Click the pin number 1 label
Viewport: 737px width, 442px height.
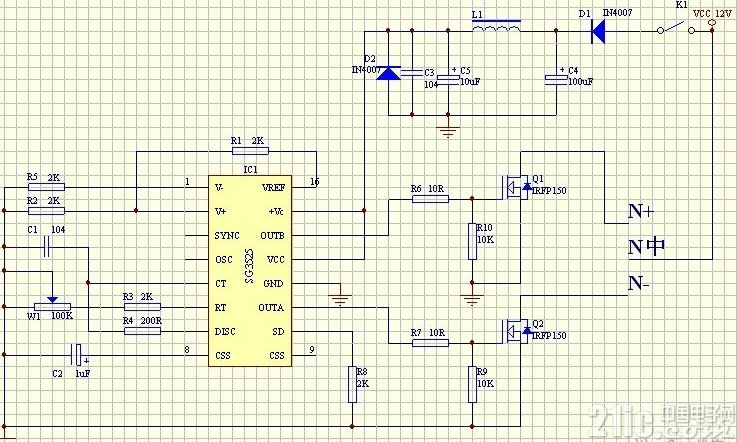coord(188,182)
